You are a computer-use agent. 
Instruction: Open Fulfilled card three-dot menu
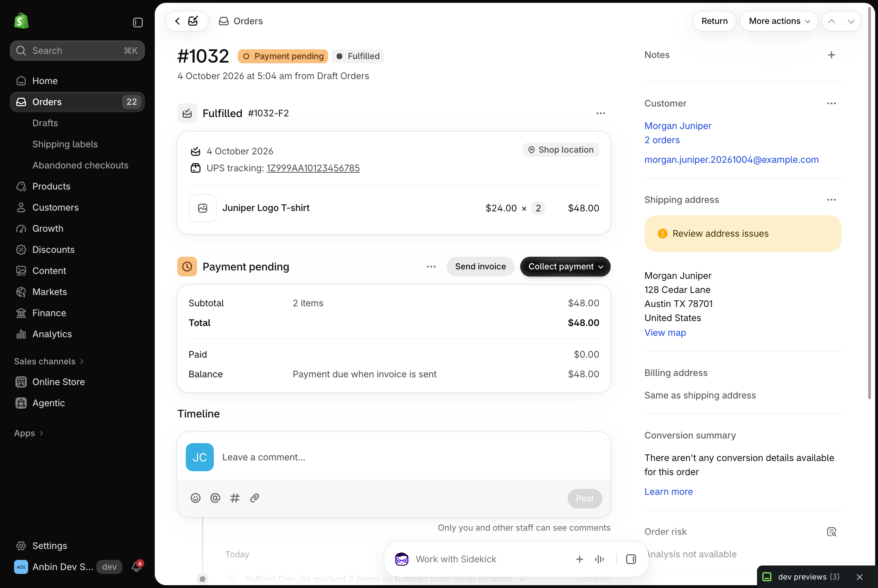(601, 113)
